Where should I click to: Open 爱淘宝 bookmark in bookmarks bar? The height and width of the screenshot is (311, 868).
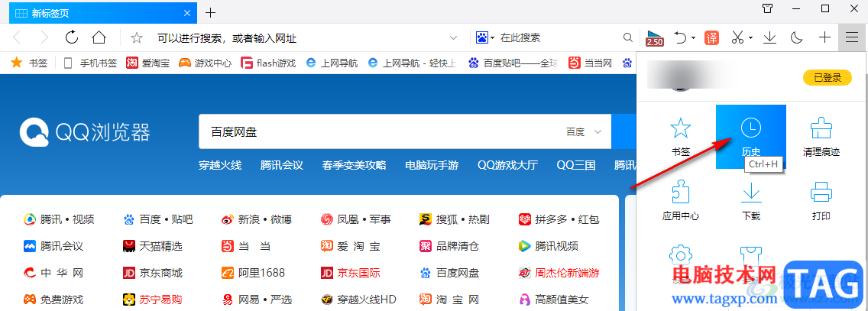click(x=147, y=63)
